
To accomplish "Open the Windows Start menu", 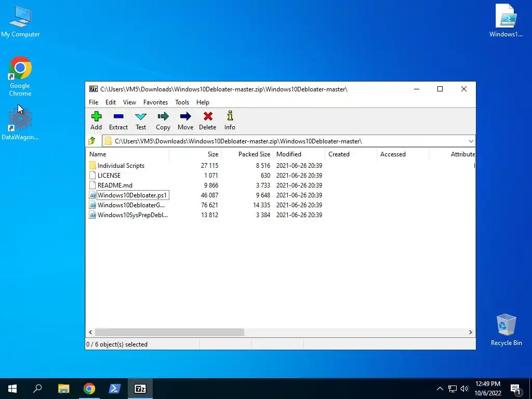I will click(12, 389).
